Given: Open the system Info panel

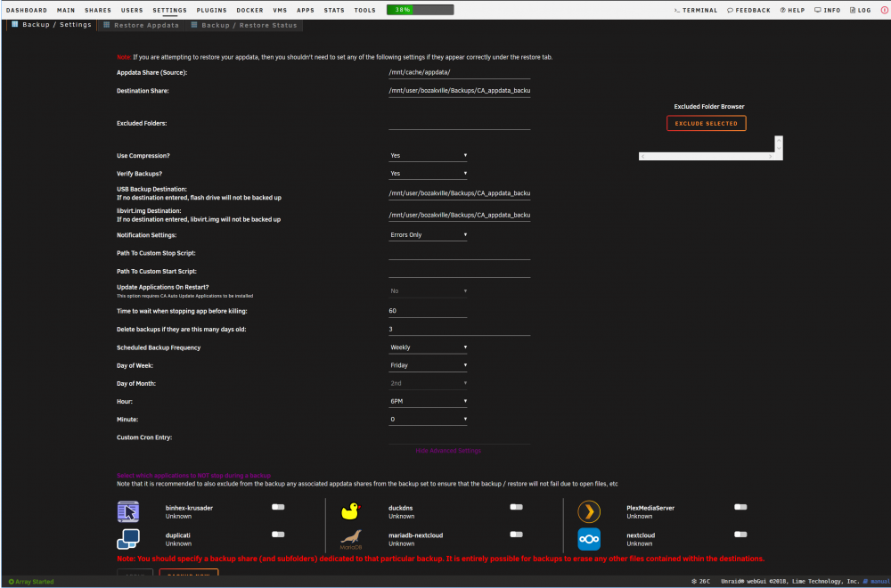Looking at the screenshot, I should pos(827,10).
